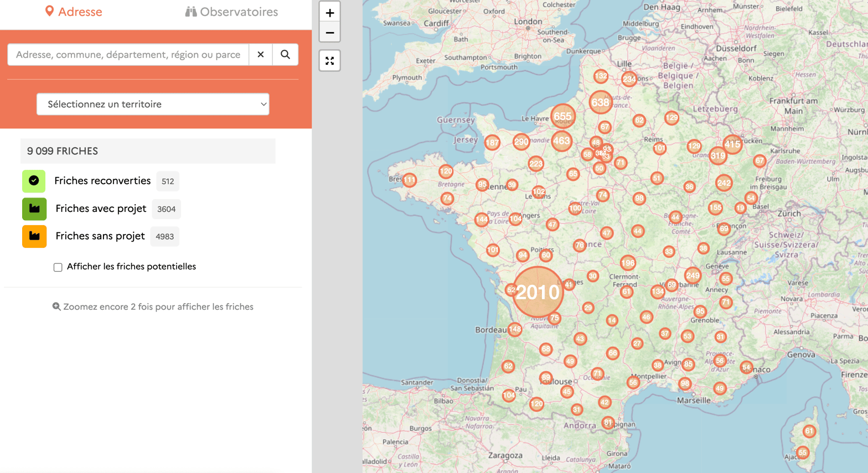The image size is (868, 473).
Task: Expand the 655 cluster near Le Havre
Action: [562, 116]
